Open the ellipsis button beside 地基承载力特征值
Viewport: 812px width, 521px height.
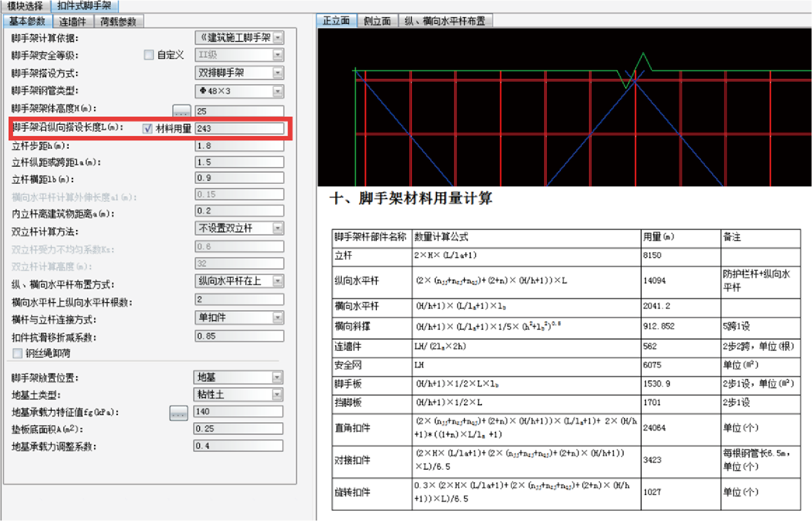[179, 413]
